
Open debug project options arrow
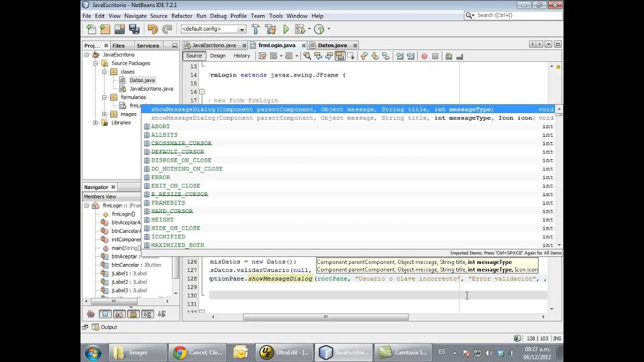coord(309,29)
